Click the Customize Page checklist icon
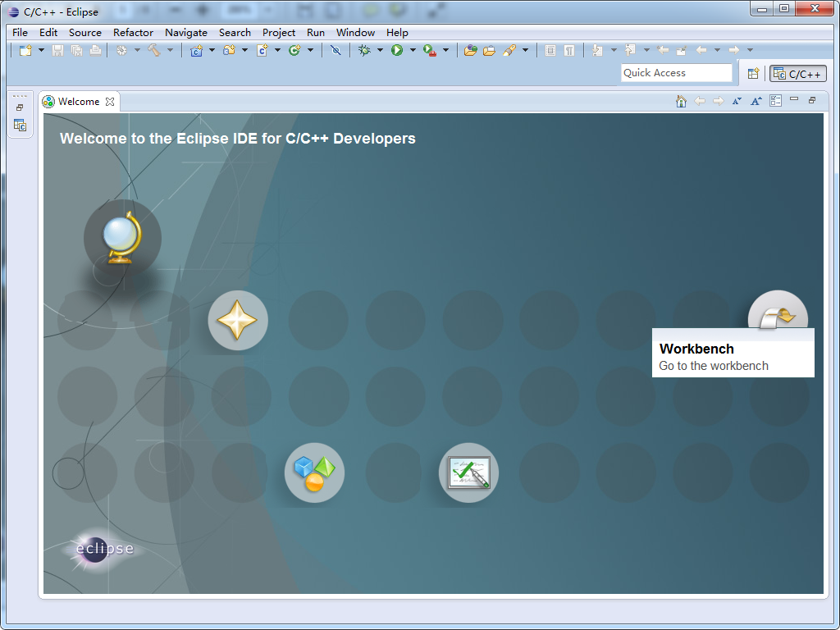Viewport: 840px width, 630px height. coord(775,101)
